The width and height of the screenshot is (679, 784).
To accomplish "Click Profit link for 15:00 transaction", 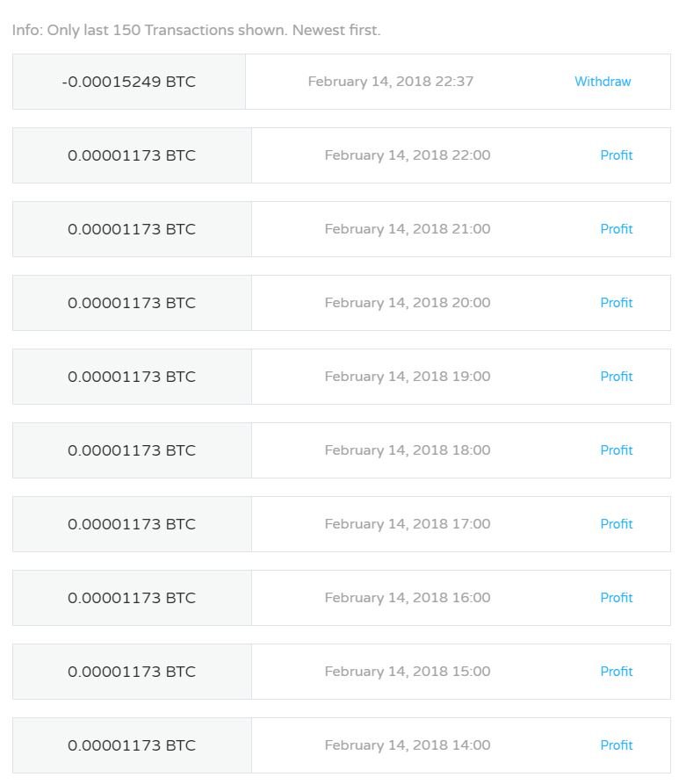I will coord(616,672).
